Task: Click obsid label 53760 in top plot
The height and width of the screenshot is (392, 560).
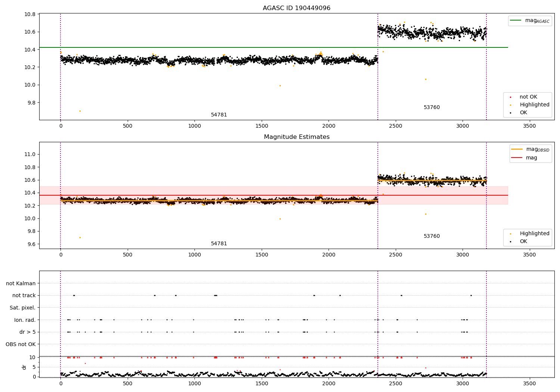Action: click(x=432, y=108)
